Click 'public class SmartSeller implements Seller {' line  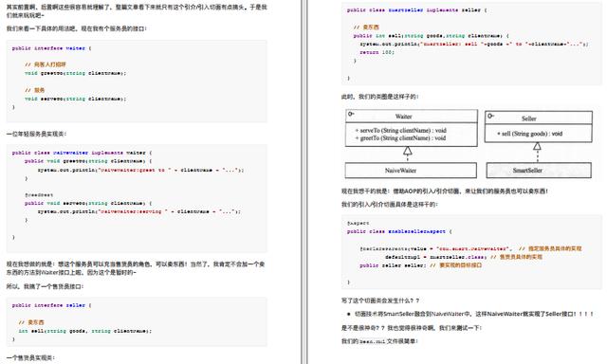point(417,10)
